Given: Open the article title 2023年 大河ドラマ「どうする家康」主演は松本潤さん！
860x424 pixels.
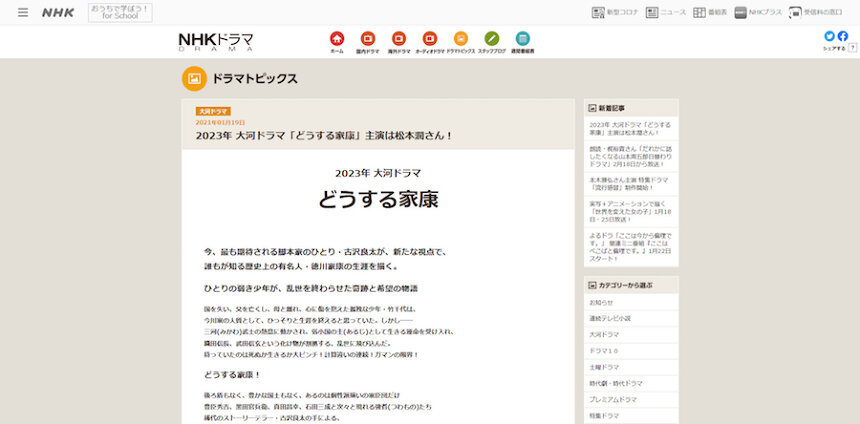Looking at the screenshot, I should pyautogui.click(x=324, y=135).
